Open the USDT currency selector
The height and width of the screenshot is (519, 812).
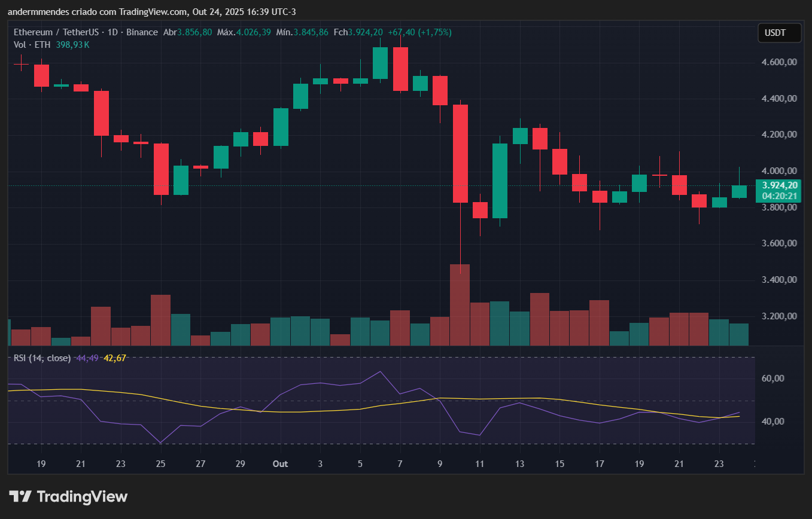coord(780,33)
